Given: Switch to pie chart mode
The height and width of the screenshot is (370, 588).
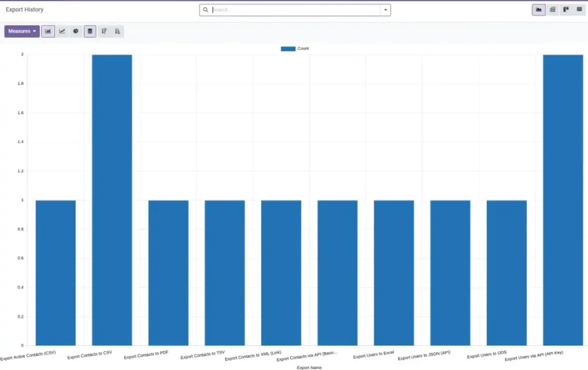Looking at the screenshot, I should point(76,31).
